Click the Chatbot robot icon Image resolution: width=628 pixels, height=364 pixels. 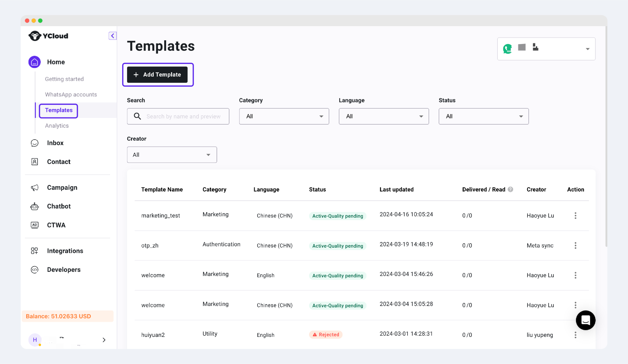tap(34, 206)
